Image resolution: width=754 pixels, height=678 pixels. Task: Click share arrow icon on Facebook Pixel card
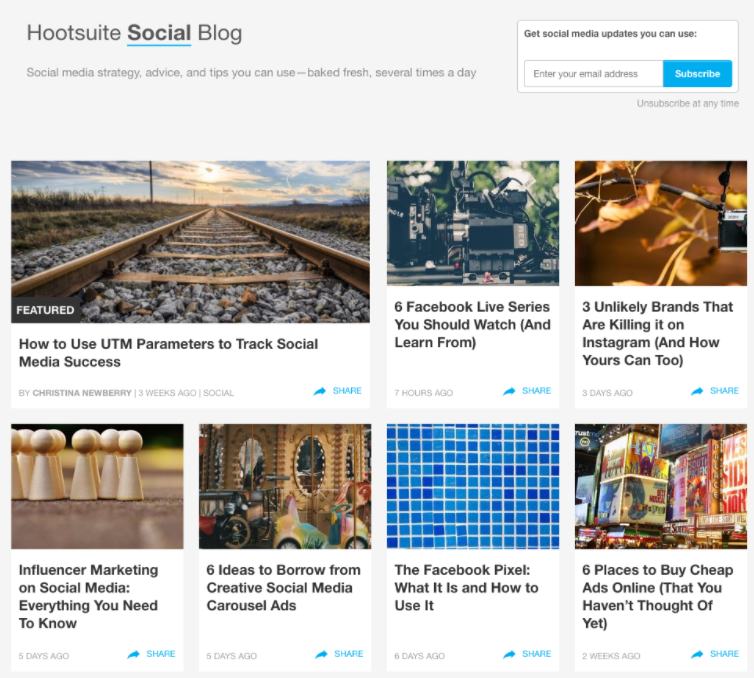(x=509, y=654)
